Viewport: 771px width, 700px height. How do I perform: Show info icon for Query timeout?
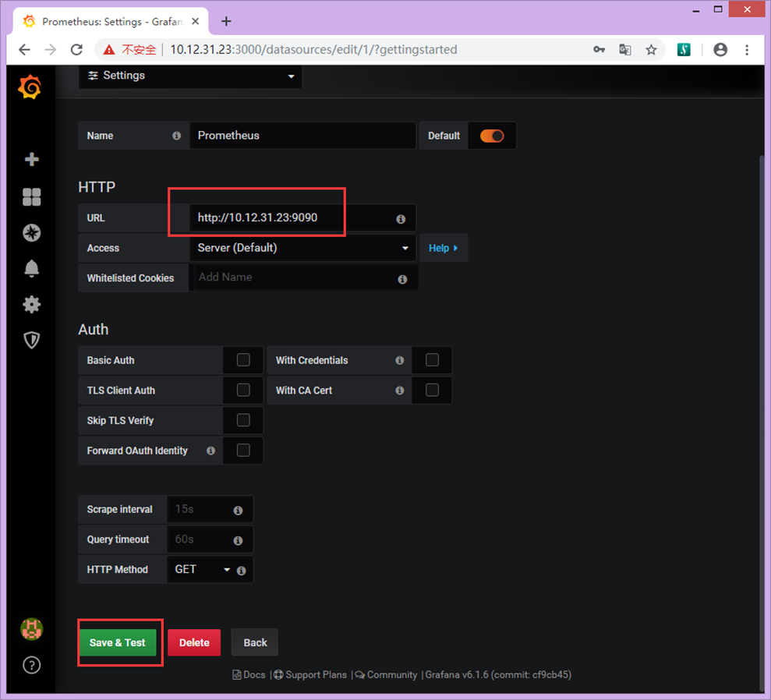[x=238, y=540]
